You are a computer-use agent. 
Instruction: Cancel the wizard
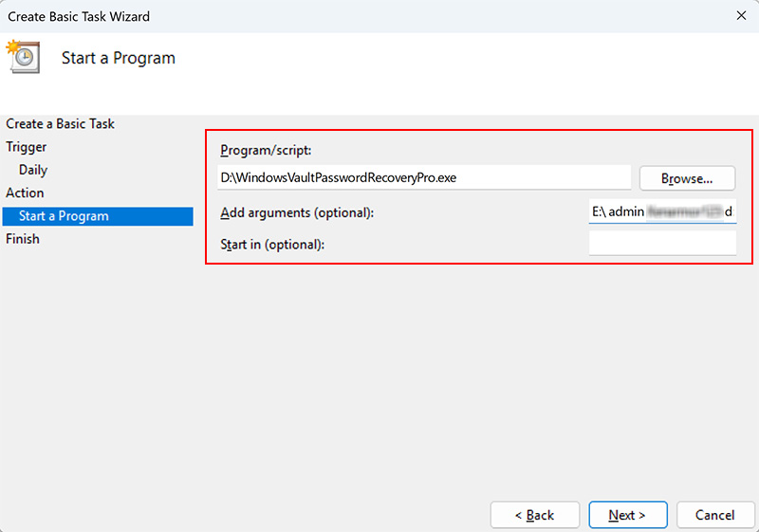pos(714,515)
